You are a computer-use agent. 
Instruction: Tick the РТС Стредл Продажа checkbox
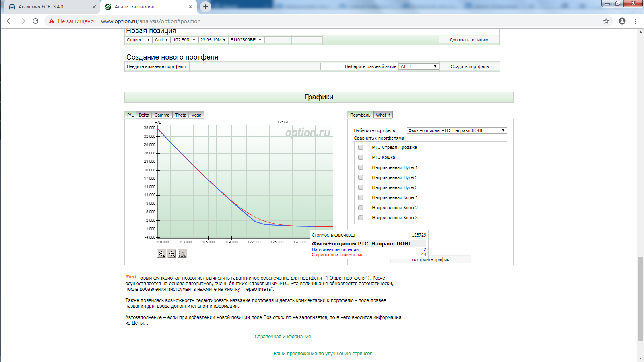coord(361,147)
